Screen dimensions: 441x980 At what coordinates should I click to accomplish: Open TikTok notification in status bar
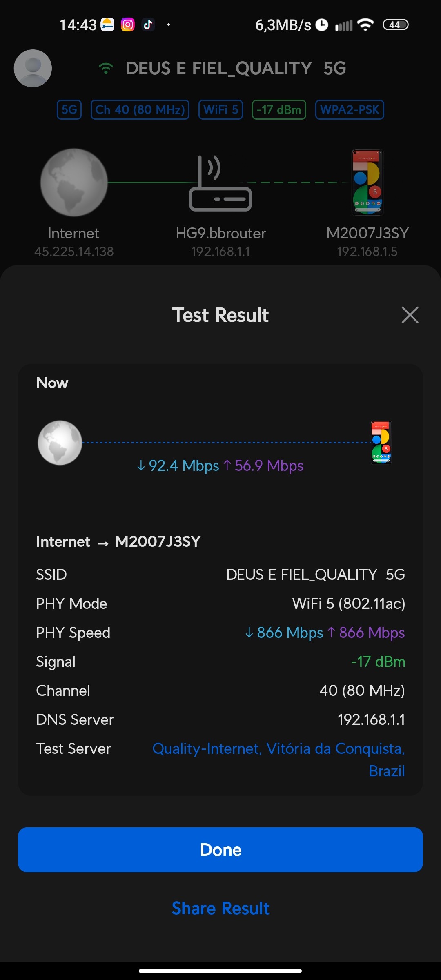click(148, 25)
